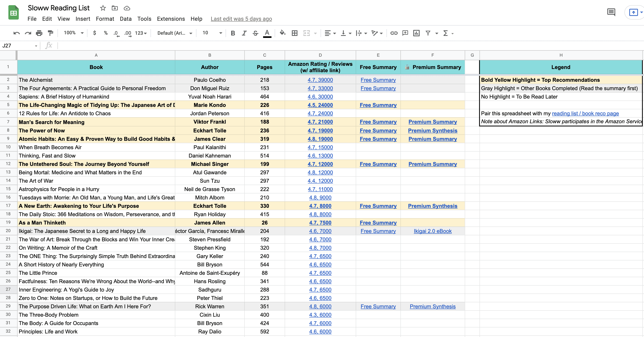Open the Format menu
644x337 pixels.
(105, 19)
